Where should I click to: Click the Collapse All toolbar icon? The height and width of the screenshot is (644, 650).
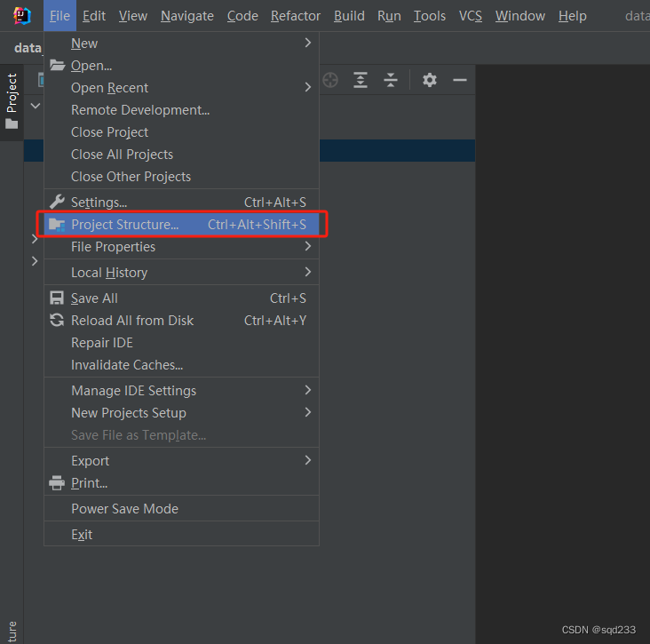(x=391, y=80)
